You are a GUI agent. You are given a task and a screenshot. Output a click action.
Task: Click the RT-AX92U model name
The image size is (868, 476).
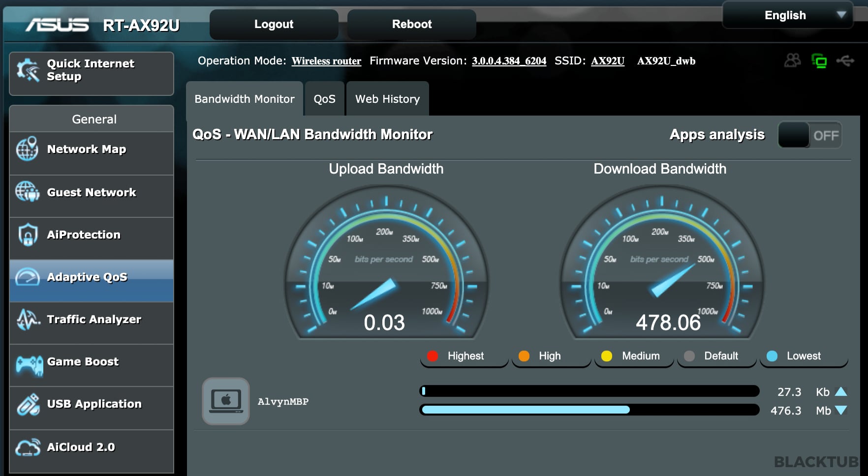point(141,25)
